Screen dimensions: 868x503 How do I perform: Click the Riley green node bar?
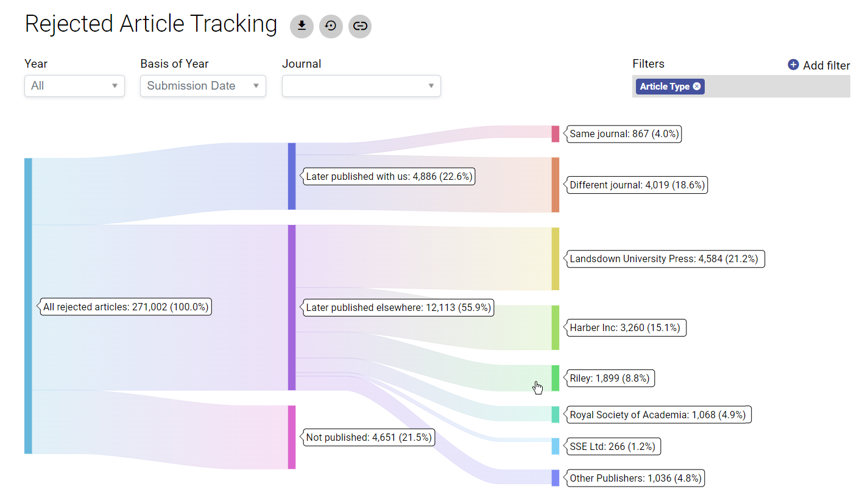[555, 378]
